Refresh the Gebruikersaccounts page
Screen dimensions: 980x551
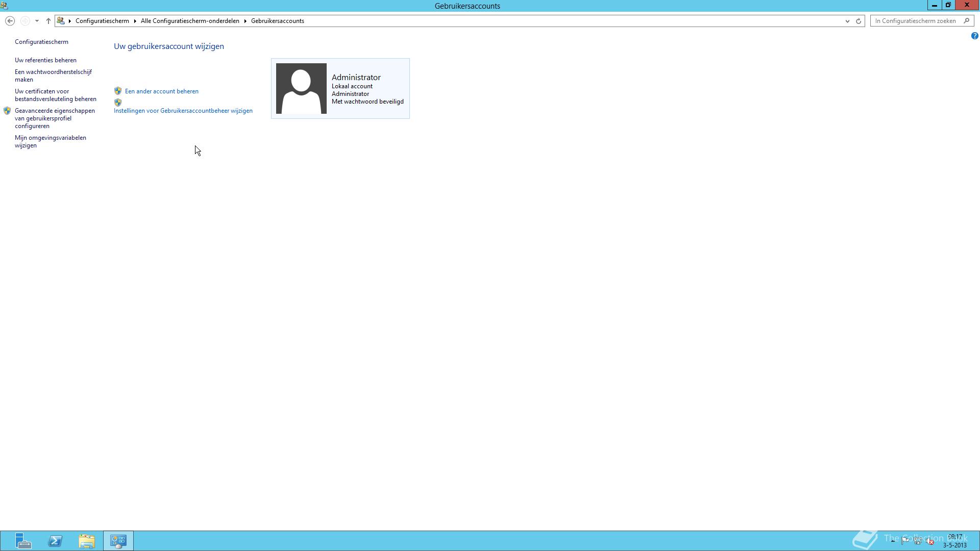(x=859, y=21)
